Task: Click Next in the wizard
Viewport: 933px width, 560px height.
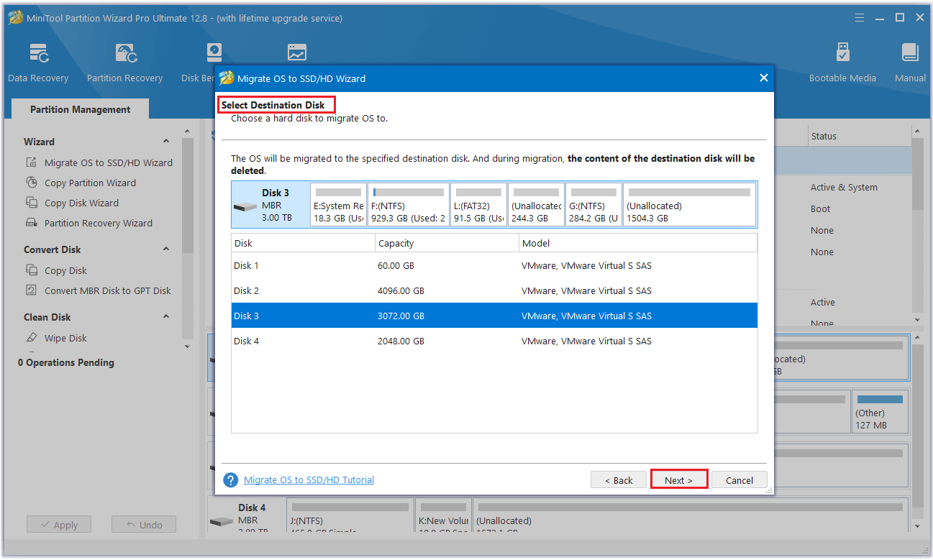Action: [x=678, y=480]
